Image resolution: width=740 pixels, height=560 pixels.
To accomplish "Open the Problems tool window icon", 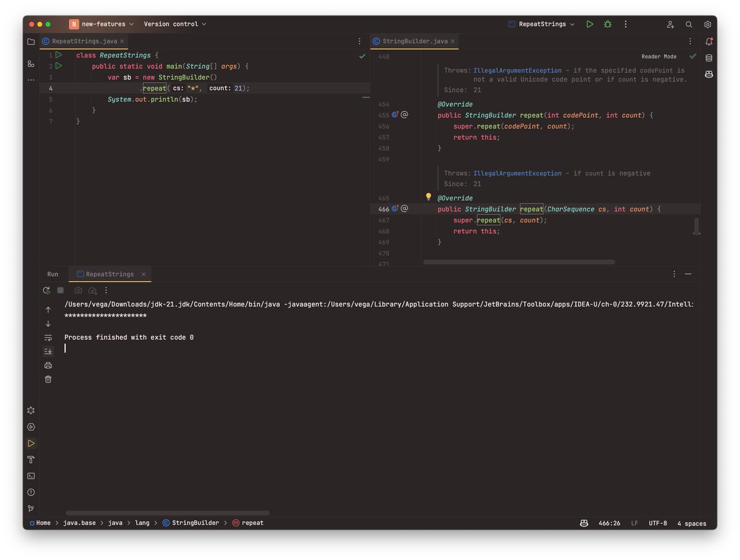I will (31, 492).
